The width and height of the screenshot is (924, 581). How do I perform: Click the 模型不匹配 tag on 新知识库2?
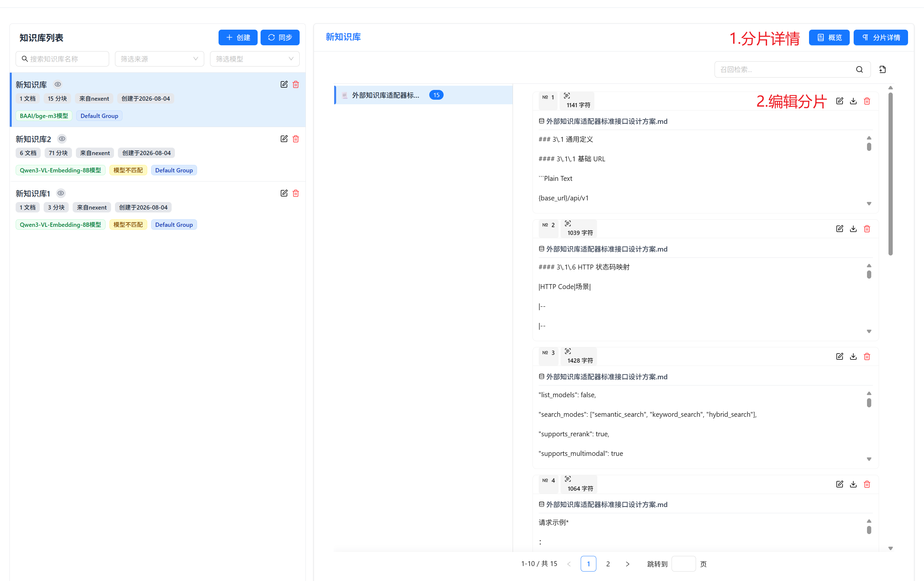click(128, 170)
